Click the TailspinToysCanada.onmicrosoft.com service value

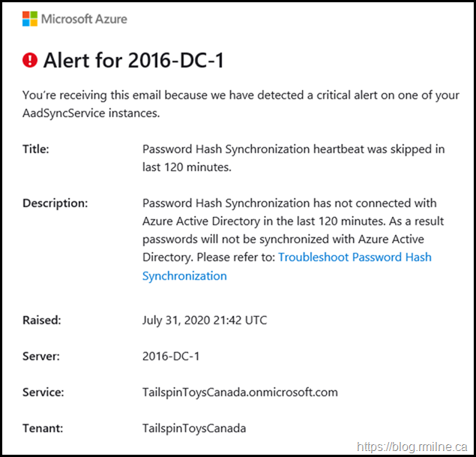coord(240,392)
